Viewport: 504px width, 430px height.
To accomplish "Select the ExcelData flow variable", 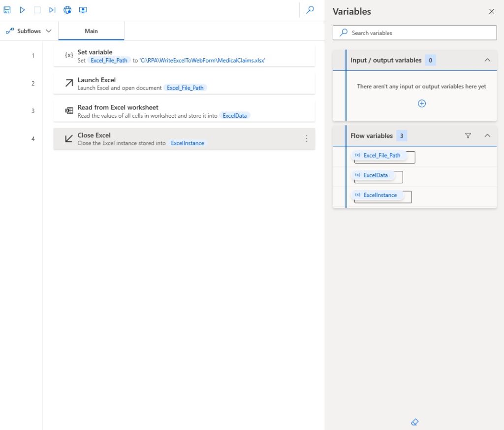I will point(376,175).
